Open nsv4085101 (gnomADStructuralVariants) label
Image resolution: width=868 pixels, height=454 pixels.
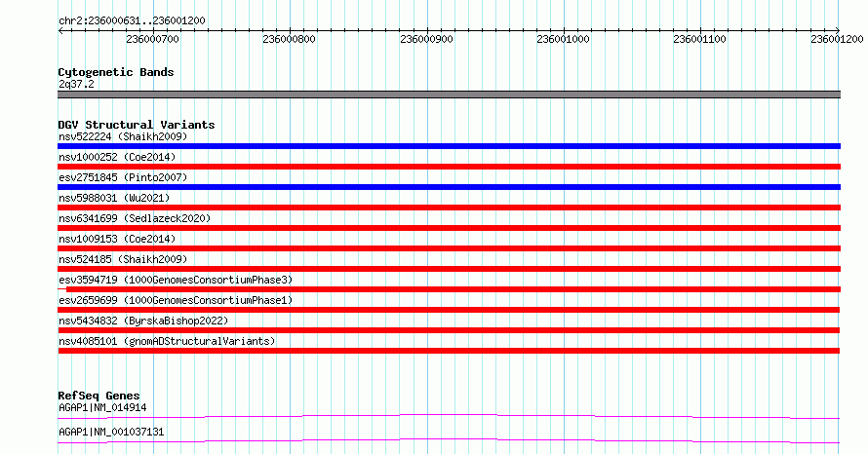pyautogui.click(x=167, y=341)
